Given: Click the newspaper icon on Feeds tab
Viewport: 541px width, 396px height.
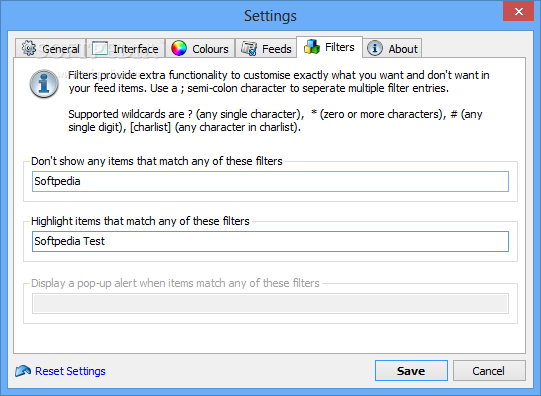Looking at the screenshot, I should [249, 48].
